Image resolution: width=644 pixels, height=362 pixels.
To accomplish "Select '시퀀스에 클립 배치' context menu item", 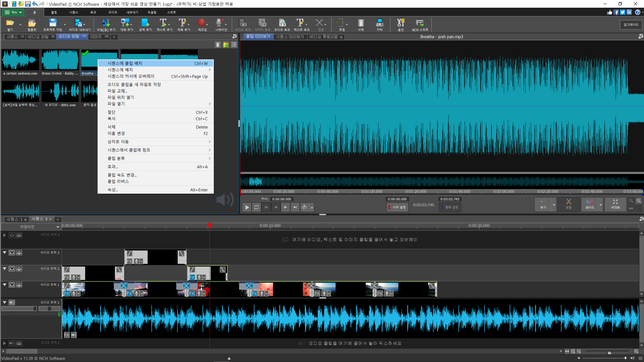I will pyautogui.click(x=125, y=63).
